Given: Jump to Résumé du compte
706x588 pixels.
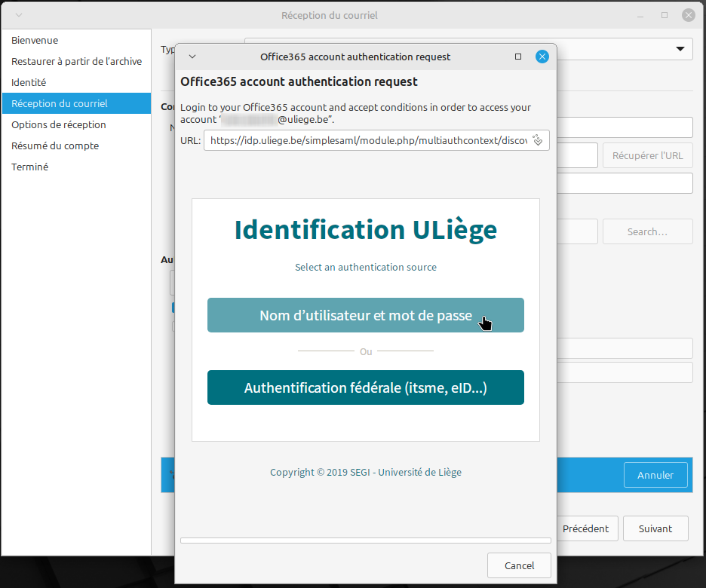Looking at the screenshot, I should 55,146.
